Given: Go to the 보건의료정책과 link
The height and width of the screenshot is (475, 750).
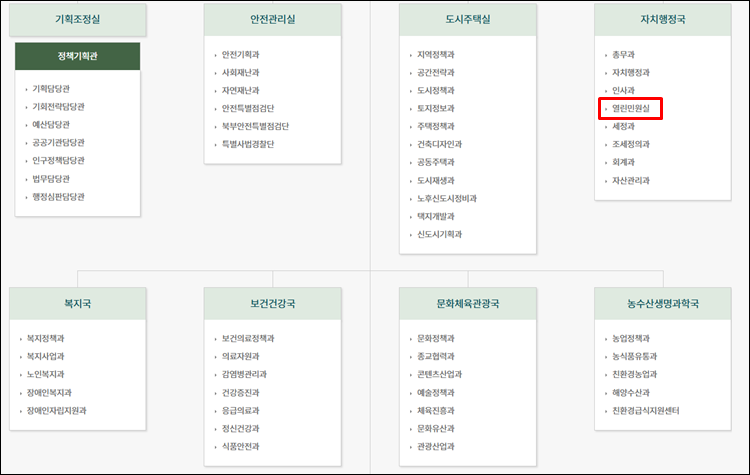Looking at the screenshot, I should [x=248, y=339].
